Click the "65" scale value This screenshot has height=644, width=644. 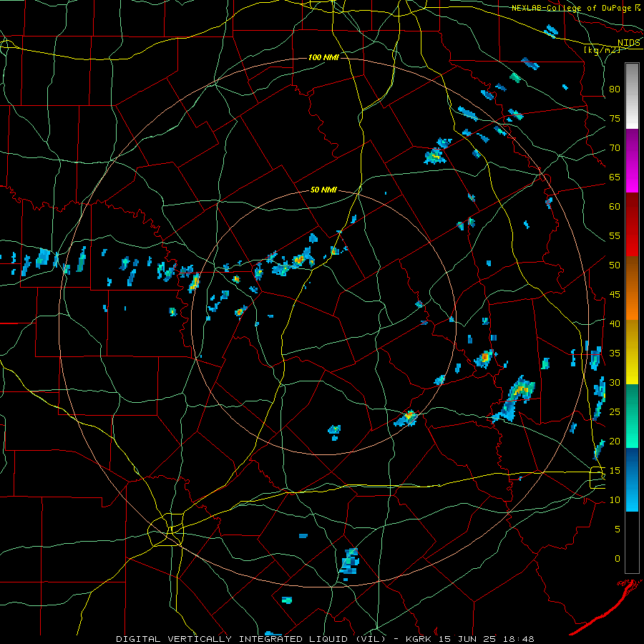click(615, 177)
